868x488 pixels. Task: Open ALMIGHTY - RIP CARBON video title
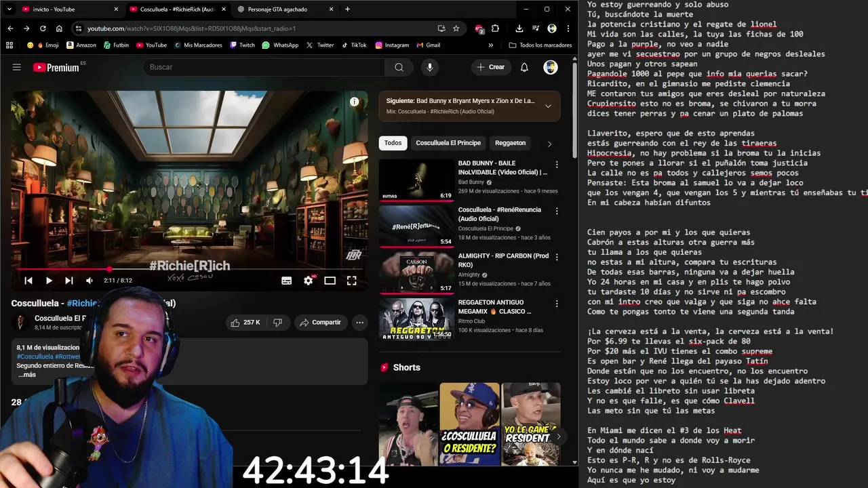(x=503, y=260)
